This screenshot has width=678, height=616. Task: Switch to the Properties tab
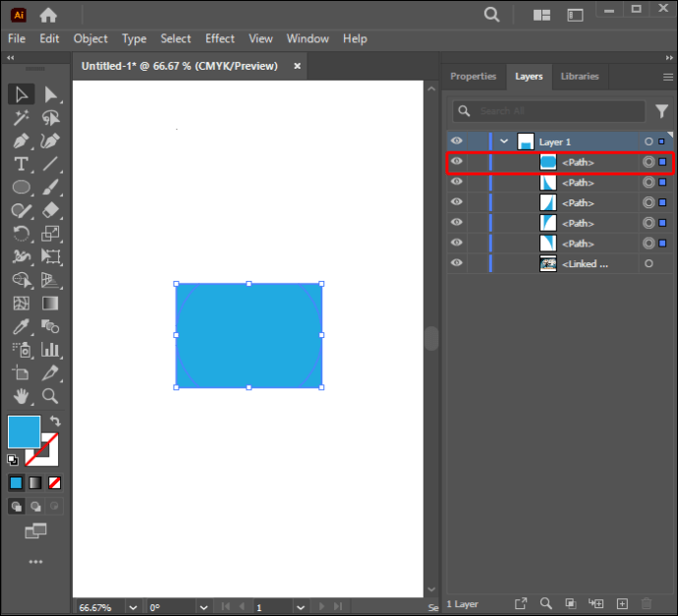473,77
